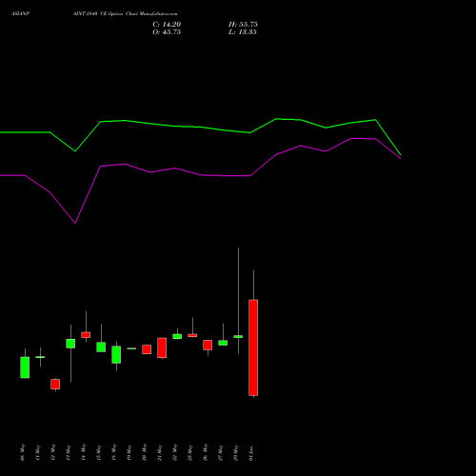The image size is (476, 476).
Task: Select the red candlestick for 12 May
Action: (55, 384)
